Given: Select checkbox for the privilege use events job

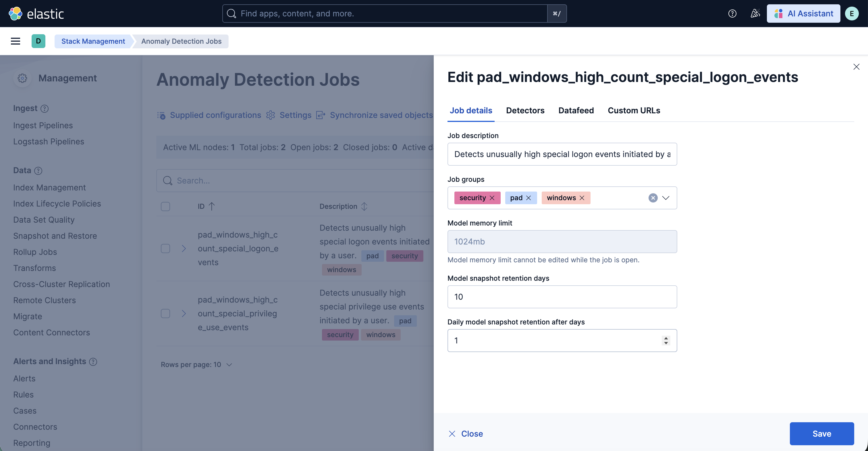Looking at the screenshot, I should point(165,314).
